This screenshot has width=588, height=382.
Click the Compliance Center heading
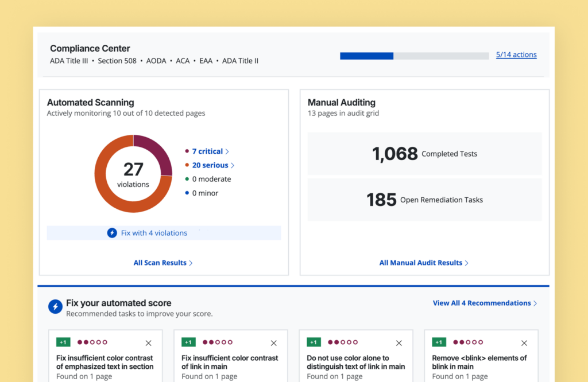coord(90,48)
